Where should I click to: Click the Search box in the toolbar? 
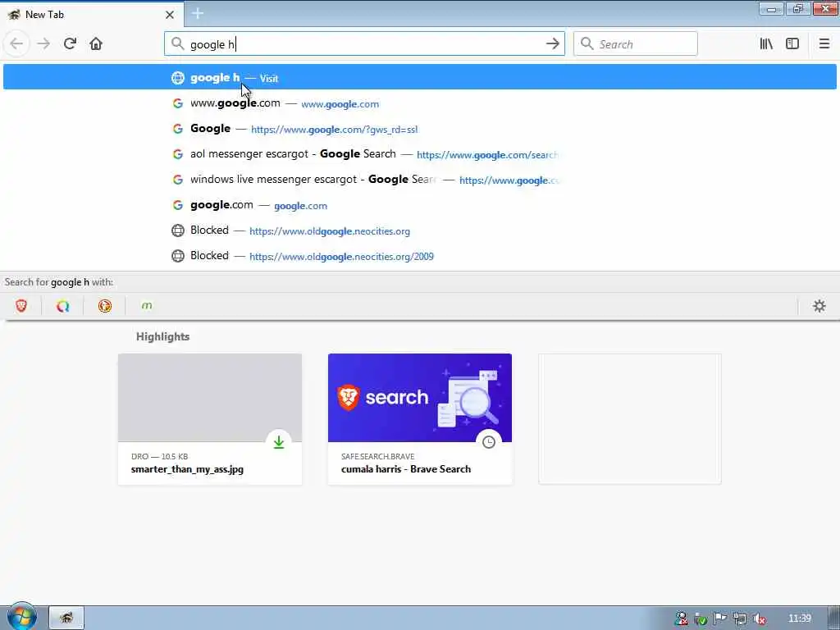636,44
